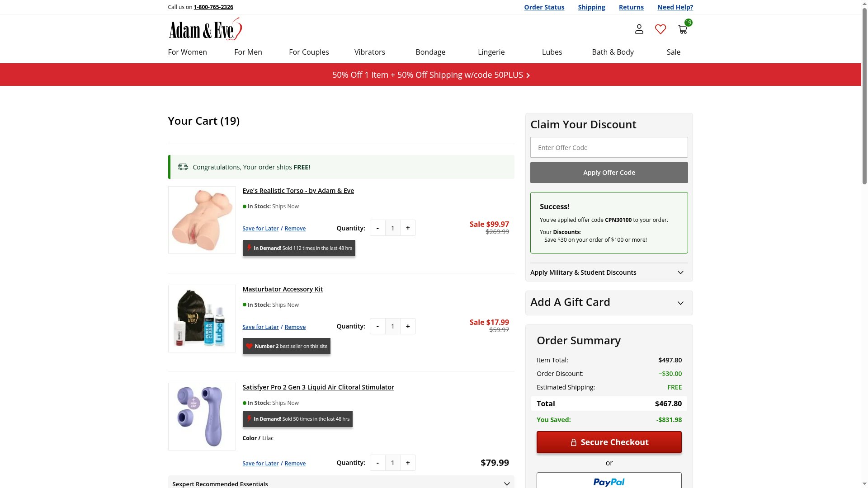
Task: Increase quantity of Satisfyer Pro 2
Action: (x=408, y=463)
